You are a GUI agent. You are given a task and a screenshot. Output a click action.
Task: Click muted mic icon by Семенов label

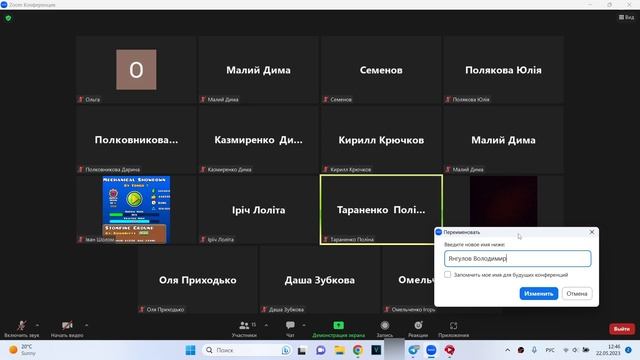coord(325,99)
